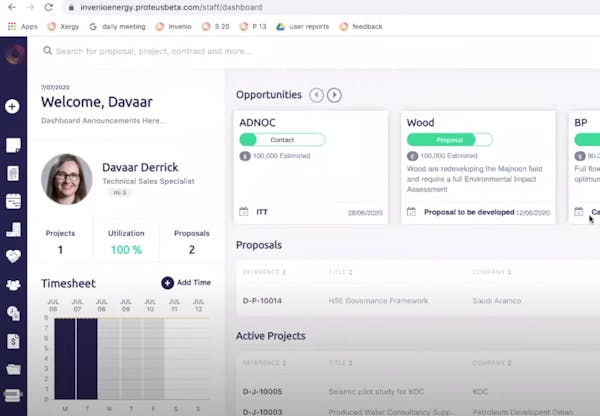This screenshot has height=416, width=600.
Task: Focus the proposal and project search field
Action: [x=153, y=51]
